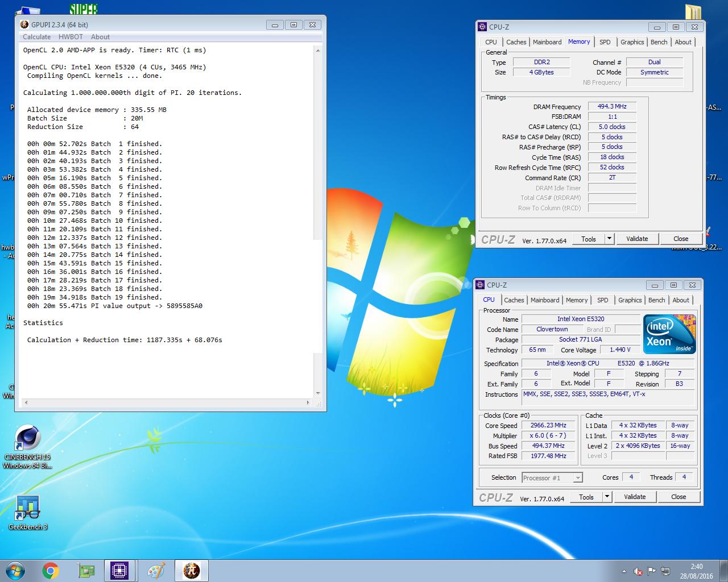Click GPUPI vertical scrollbar up arrow

(317, 51)
